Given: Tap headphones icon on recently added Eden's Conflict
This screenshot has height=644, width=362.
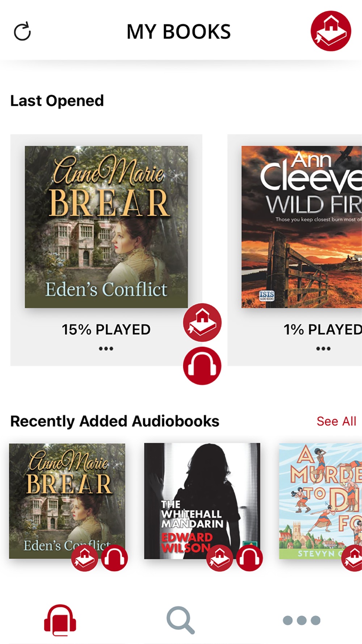Looking at the screenshot, I should (x=114, y=558).
